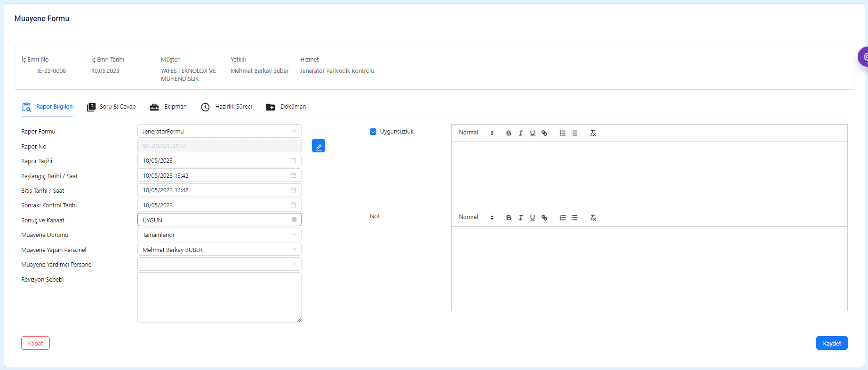Viewport: 868px width, 370px height.
Task: Focus the Sonuç ve Kanaat input field
Action: point(219,220)
